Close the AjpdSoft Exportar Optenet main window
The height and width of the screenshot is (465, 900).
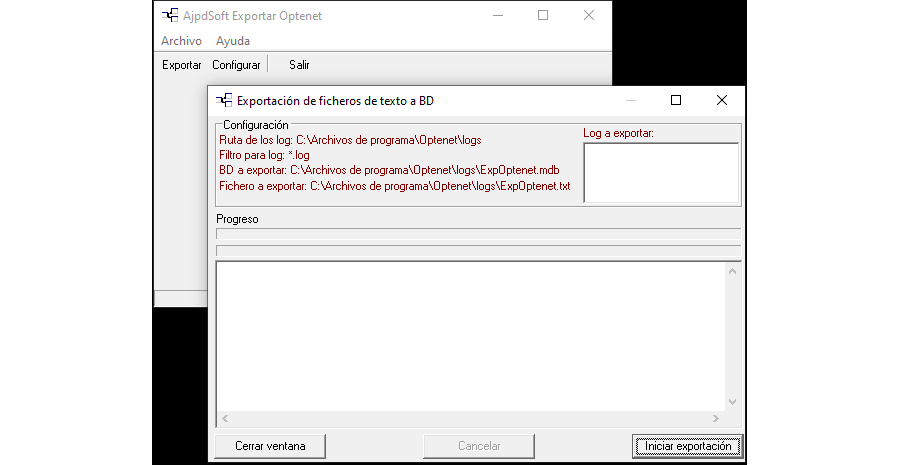pos(589,16)
